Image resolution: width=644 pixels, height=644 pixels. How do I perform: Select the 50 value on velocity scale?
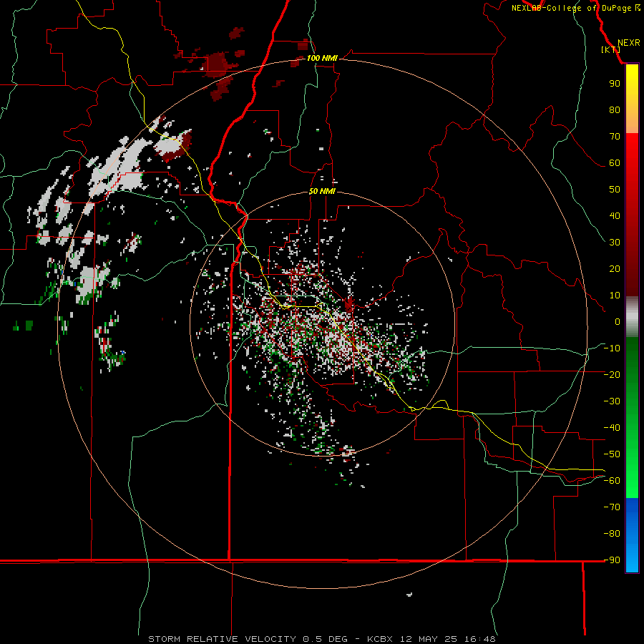click(x=615, y=190)
